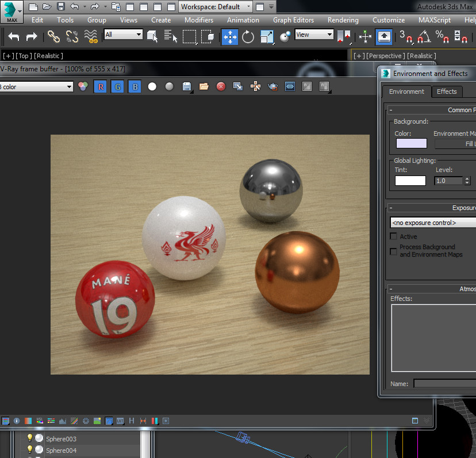Check Process Background and Environment Maps
Screen dimensions: 476x458
(x=393, y=251)
